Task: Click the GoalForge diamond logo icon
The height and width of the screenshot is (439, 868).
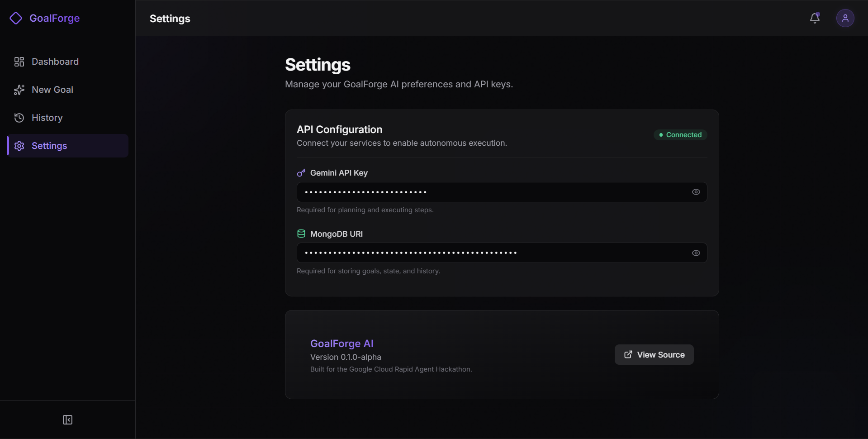Action: [16, 18]
